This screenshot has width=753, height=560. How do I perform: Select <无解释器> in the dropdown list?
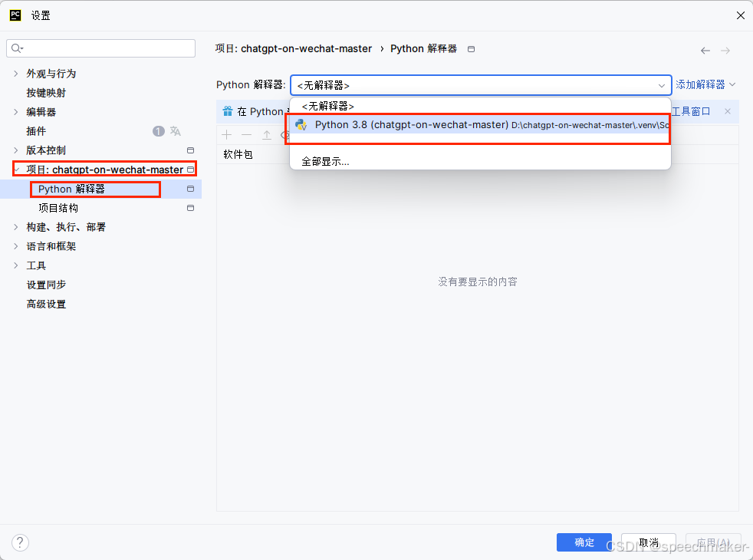(480, 106)
